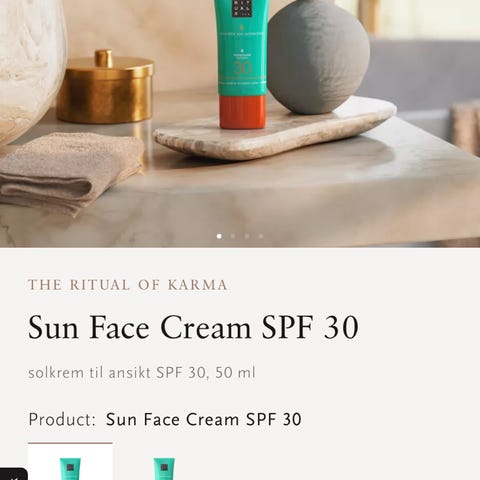
Task: Go to the second carousel image dot
Action: [x=233, y=236]
